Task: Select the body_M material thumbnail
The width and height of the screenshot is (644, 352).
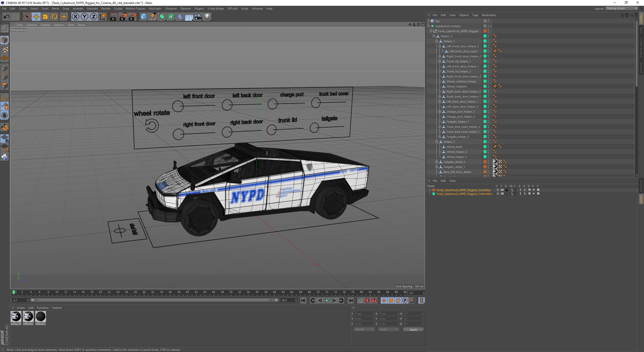Action: [x=16, y=317]
